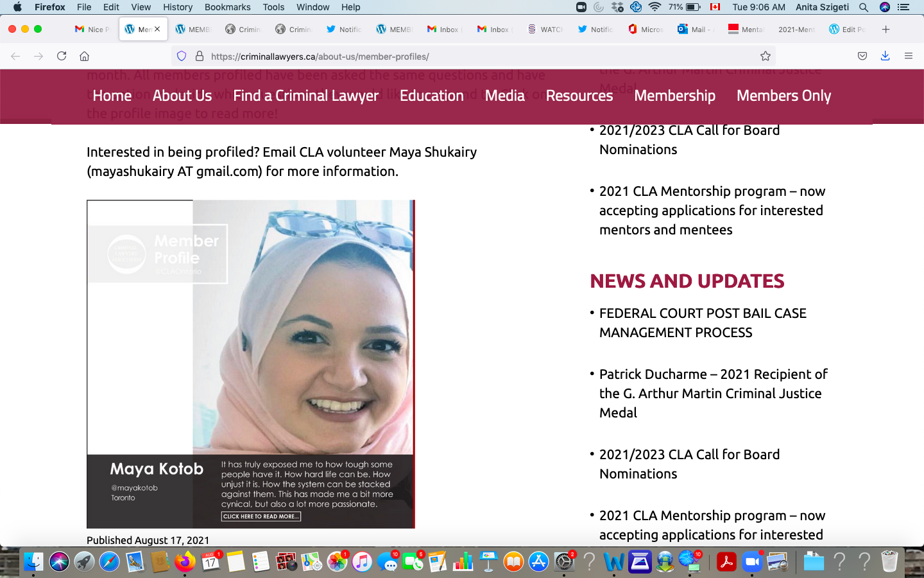Open a new tab with plus button

click(x=886, y=29)
